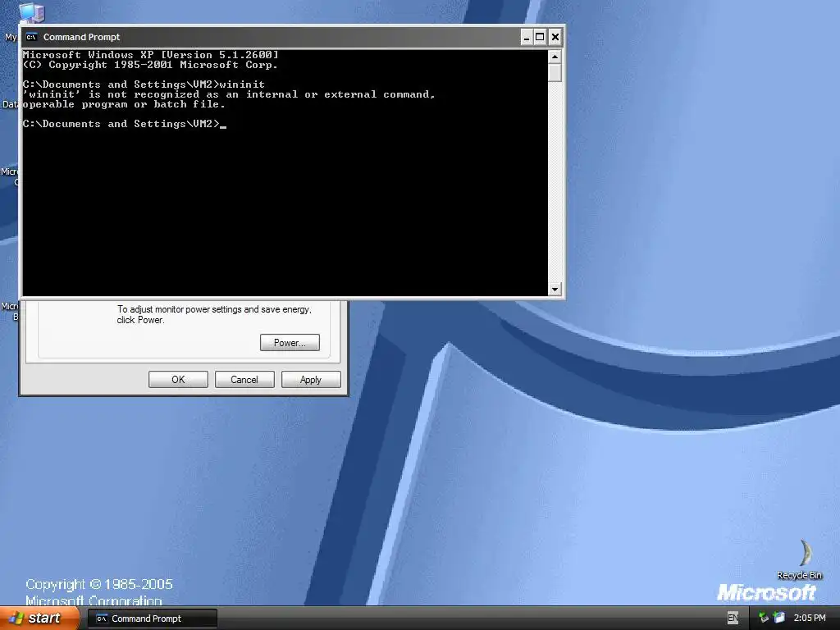Click the Command Prompt vertical scrollbar thumb
The width and height of the screenshot is (840, 630).
(555, 72)
